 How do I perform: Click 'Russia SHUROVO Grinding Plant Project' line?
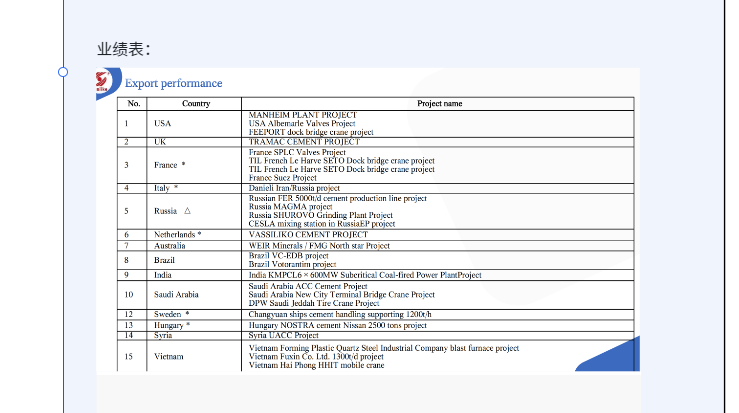[x=320, y=215]
